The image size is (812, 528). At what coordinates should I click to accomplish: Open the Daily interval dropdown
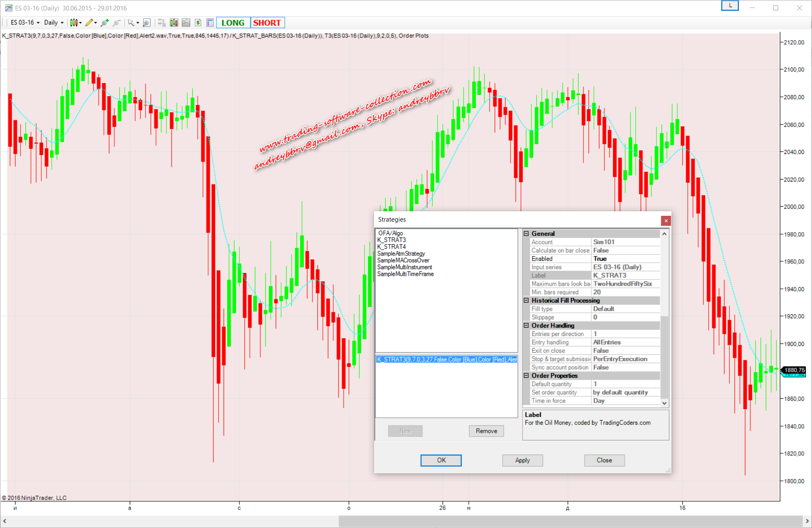pyautogui.click(x=54, y=23)
